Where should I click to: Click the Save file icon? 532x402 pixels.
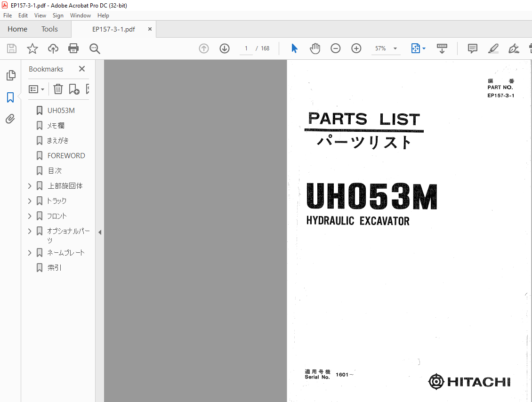coord(12,48)
